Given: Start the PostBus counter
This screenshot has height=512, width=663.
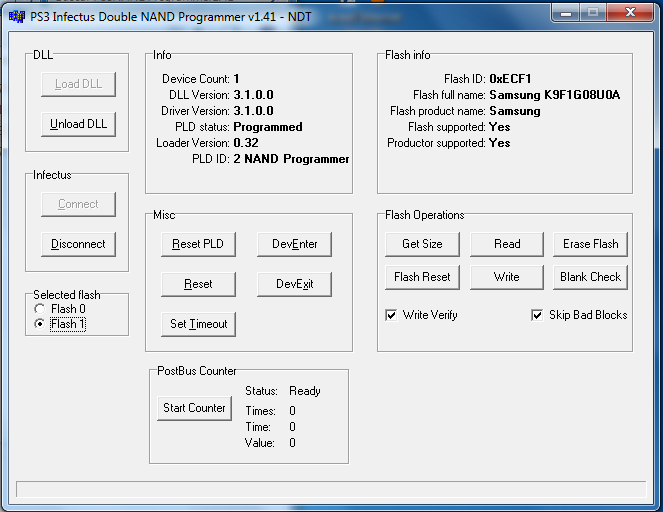Looking at the screenshot, I should pos(195,408).
